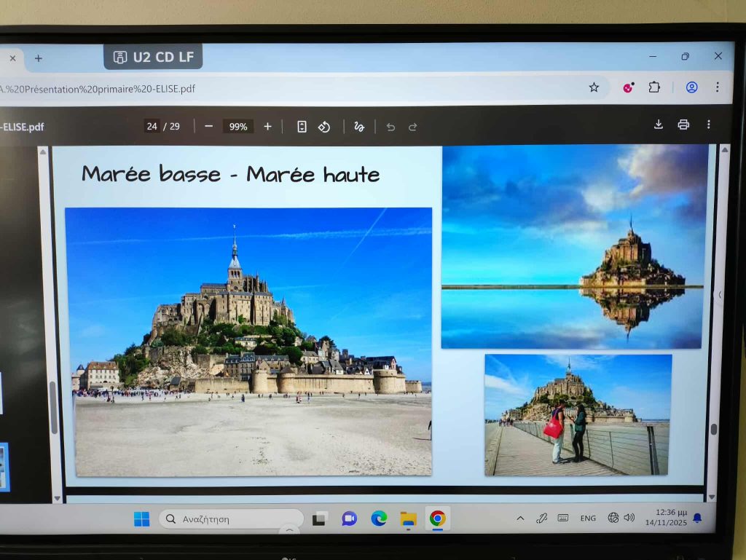Image resolution: width=746 pixels, height=560 pixels.
Task: Click the PDF zoom out minus button
Action: pyautogui.click(x=208, y=127)
